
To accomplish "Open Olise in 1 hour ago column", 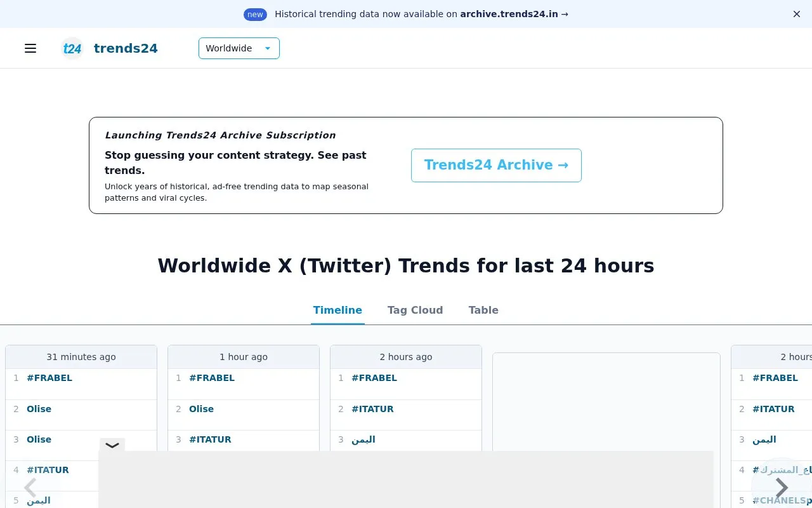I will click(x=201, y=409).
